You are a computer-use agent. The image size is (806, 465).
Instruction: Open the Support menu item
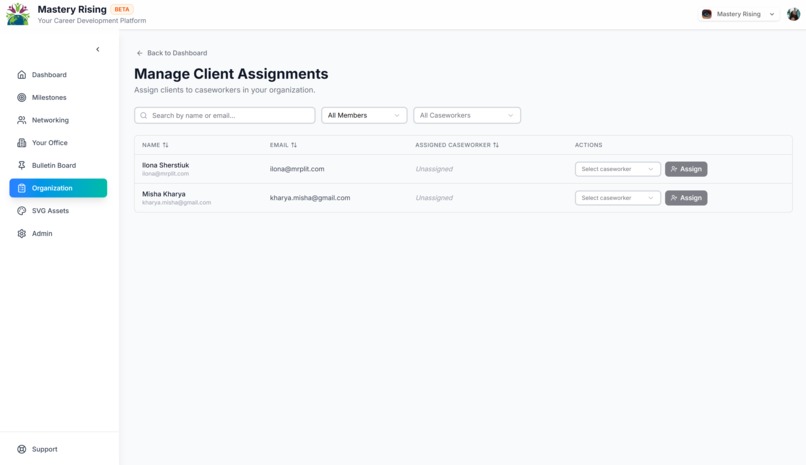[58, 449]
